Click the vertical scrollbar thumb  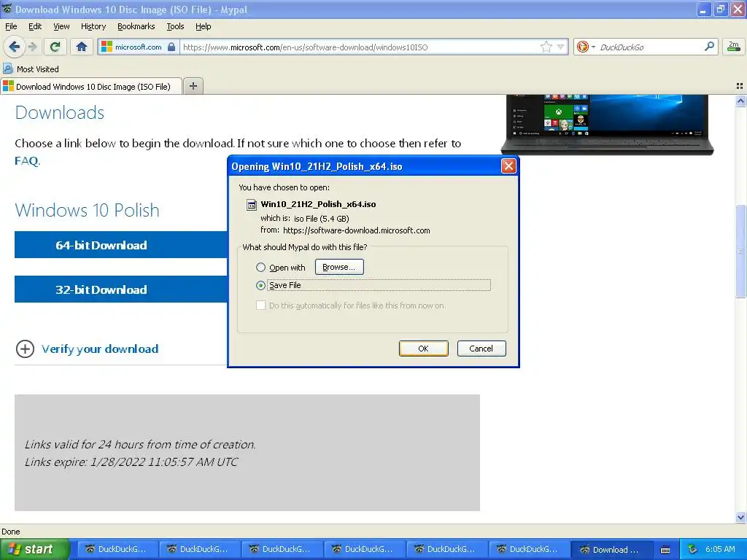pyautogui.click(x=740, y=251)
